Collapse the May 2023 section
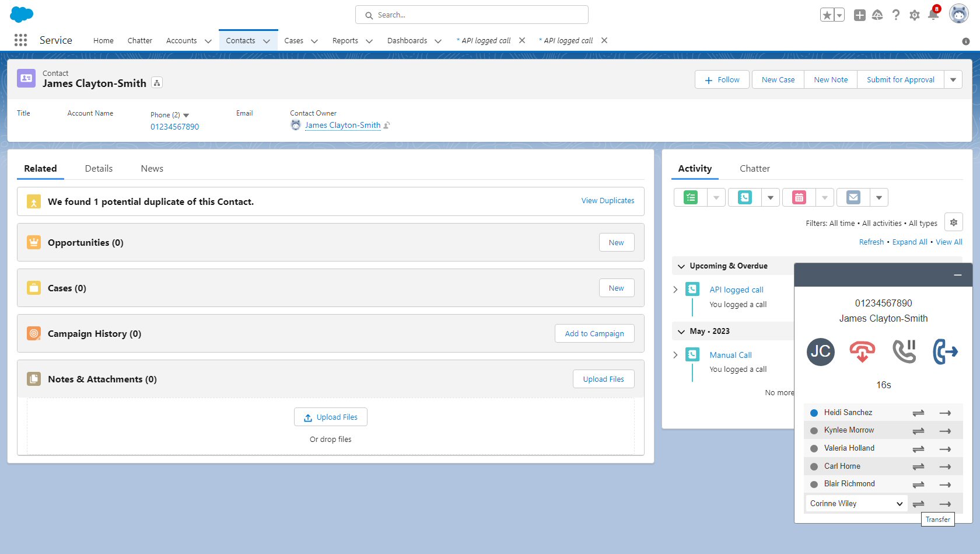This screenshot has height=554, width=980. tap(681, 332)
